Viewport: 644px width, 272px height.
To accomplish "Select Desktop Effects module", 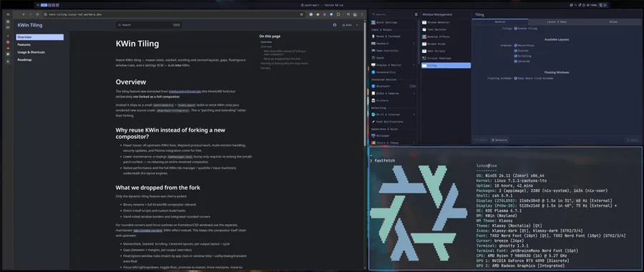I will click(x=446, y=37).
